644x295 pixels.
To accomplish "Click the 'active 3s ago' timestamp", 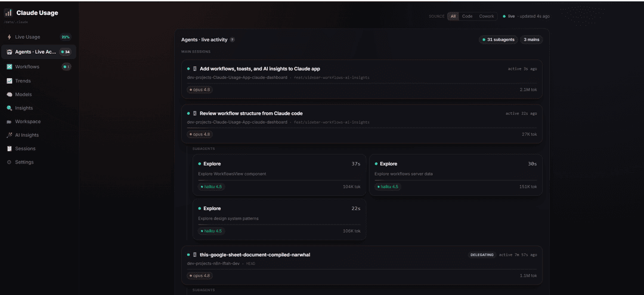I will pos(522,69).
